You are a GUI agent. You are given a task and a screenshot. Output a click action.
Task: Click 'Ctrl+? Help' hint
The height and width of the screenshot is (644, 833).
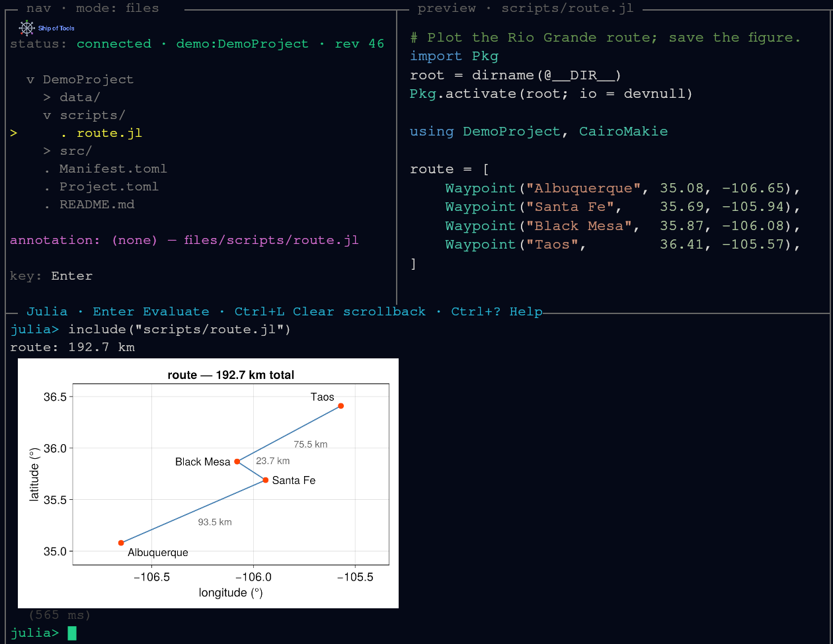point(496,311)
